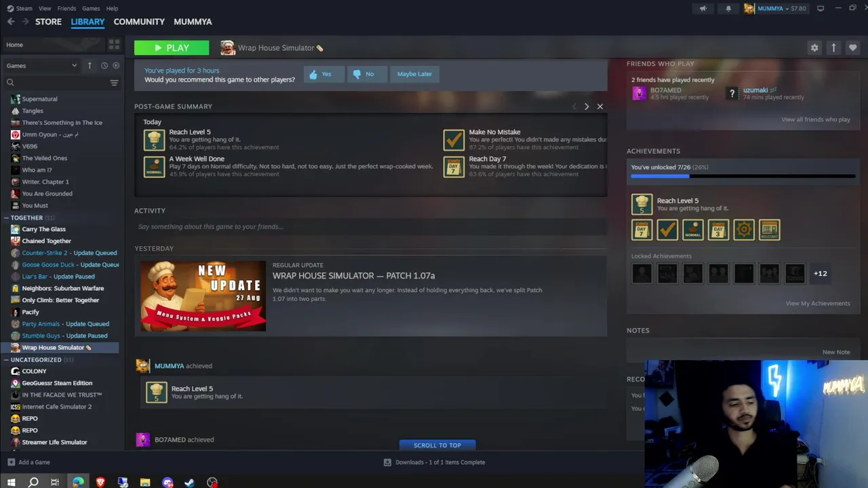
Task: Open View all friends who play
Action: point(815,119)
